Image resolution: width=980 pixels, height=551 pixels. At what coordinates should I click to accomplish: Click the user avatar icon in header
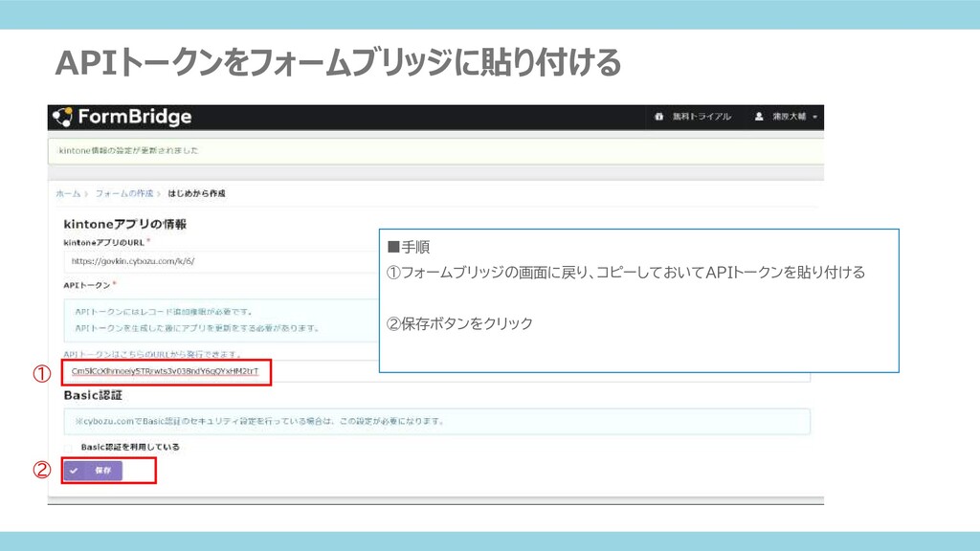759,117
